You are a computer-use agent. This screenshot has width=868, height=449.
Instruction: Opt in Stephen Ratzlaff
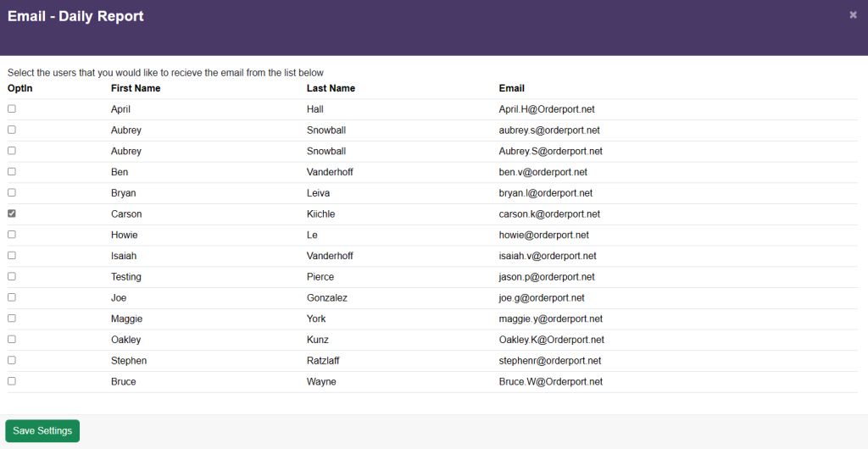tap(12, 361)
